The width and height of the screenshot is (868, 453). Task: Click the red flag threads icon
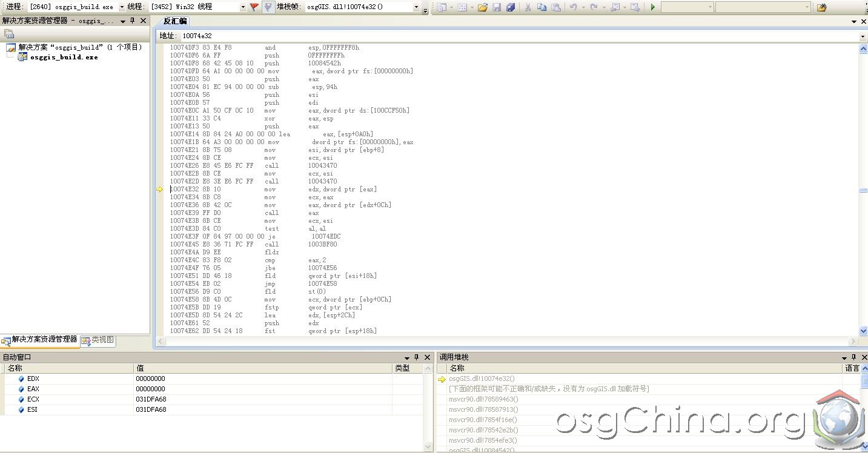pyautogui.click(x=254, y=7)
